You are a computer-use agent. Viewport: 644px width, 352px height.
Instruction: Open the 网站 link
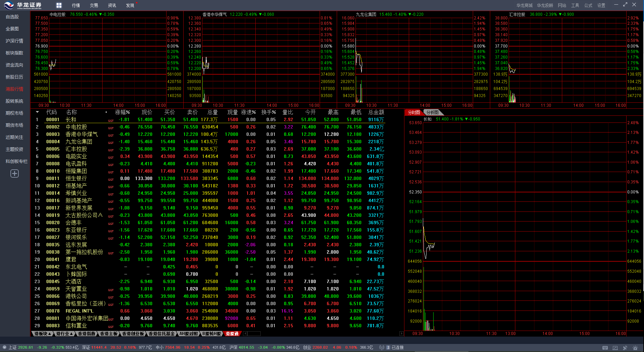point(562,5)
